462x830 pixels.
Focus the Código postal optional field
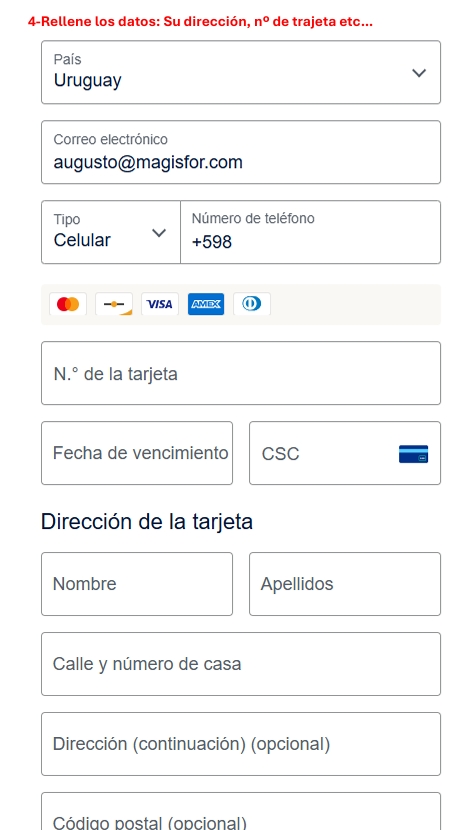coord(241,811)
